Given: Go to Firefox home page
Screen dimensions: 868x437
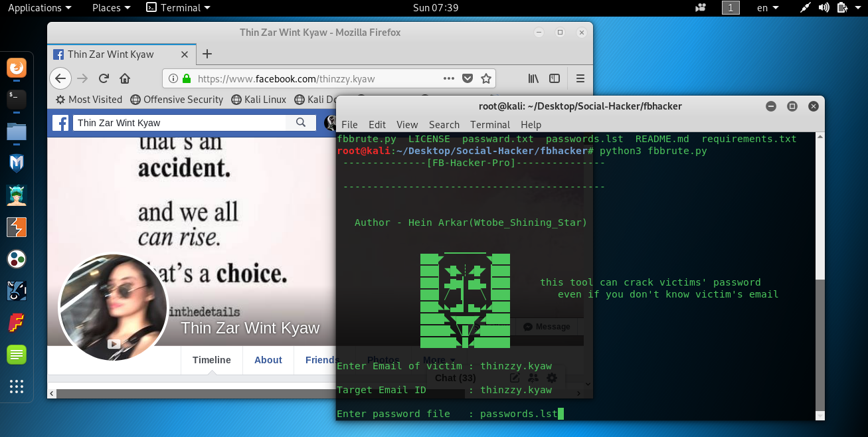Looking at the screenshot, I should pos(125,78).
